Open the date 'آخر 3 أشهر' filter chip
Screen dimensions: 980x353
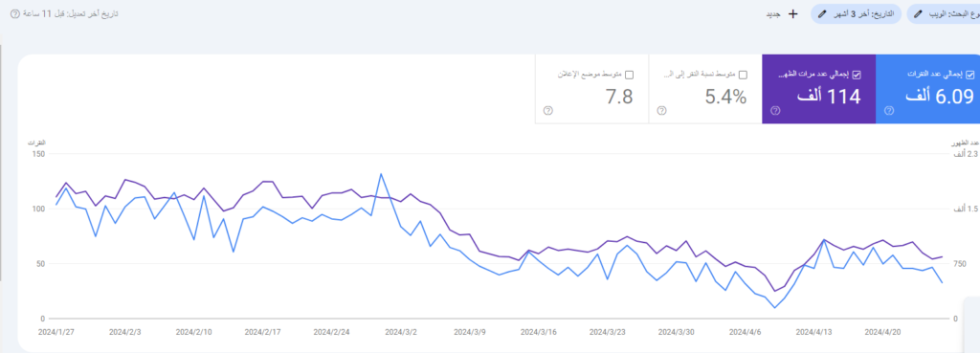click(856, 13)
